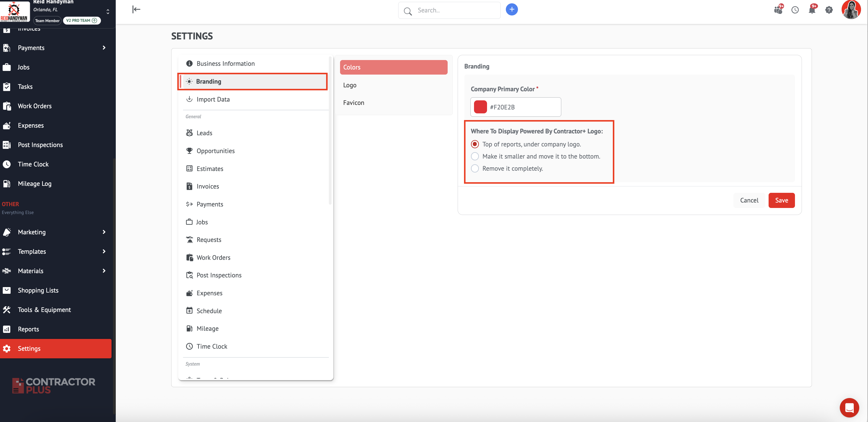Click the Cancel button
868x422 pixels.
tap(749, 200)
